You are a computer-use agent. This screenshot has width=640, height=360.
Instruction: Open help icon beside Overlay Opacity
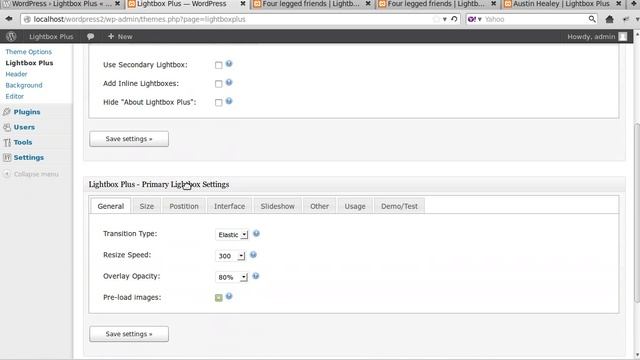(x=256, y=276)
